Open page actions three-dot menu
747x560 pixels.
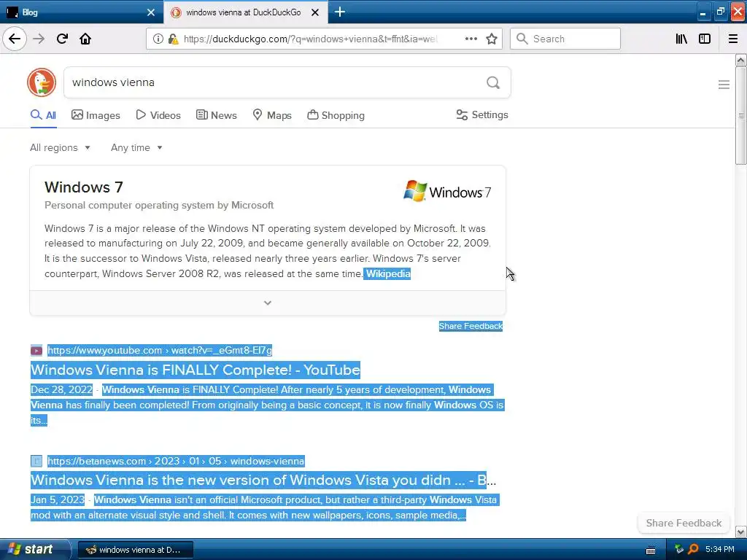click(x=471, y=39)
